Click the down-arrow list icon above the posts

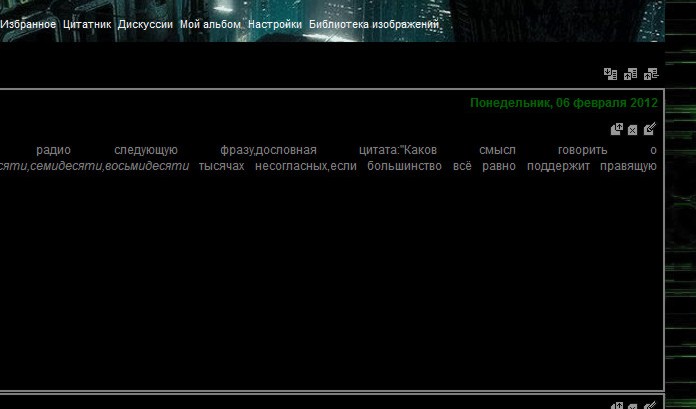click(611, 74)
